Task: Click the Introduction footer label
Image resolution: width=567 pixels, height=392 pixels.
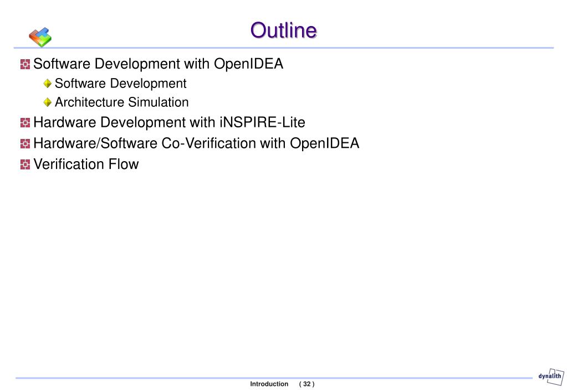Action: 269,384
